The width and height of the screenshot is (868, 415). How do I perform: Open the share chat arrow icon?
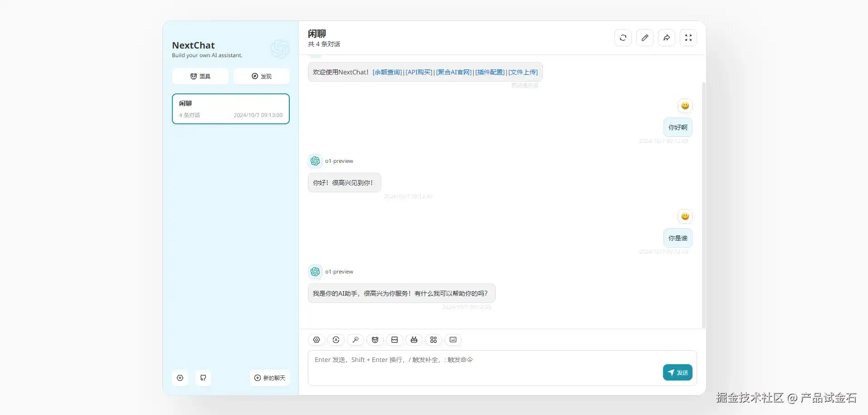point(667,38)
